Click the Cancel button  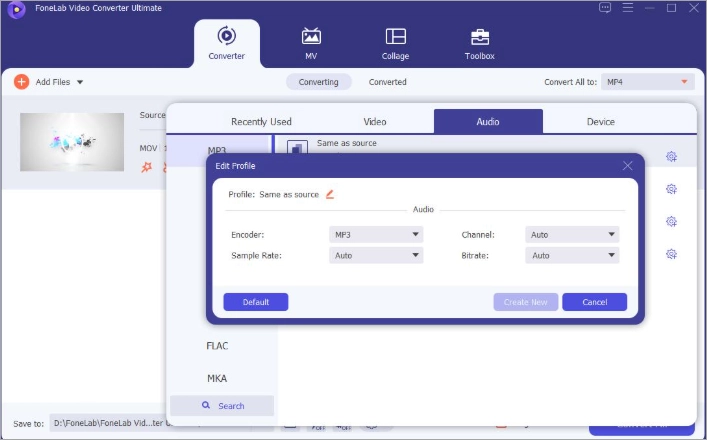pos(595,302)
